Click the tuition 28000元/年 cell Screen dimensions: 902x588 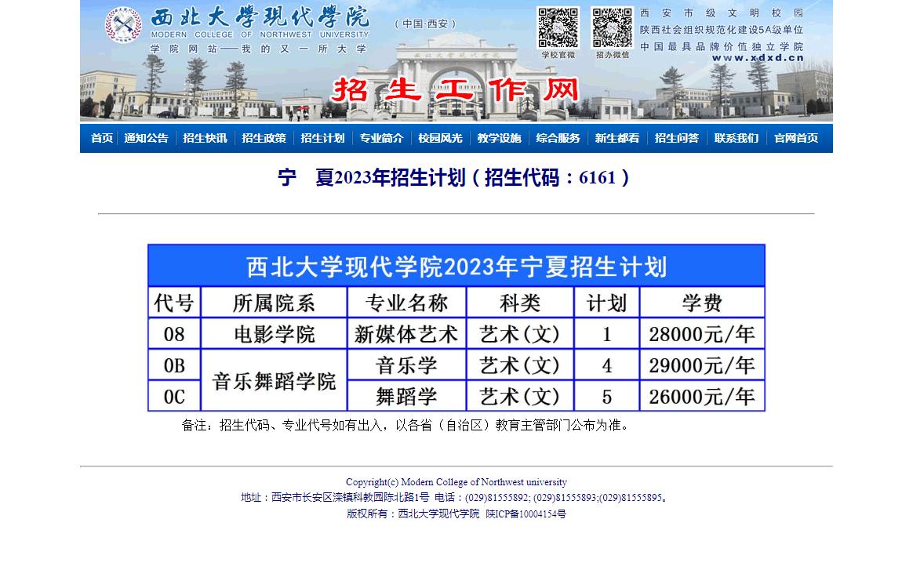click(x=702, y=334)
